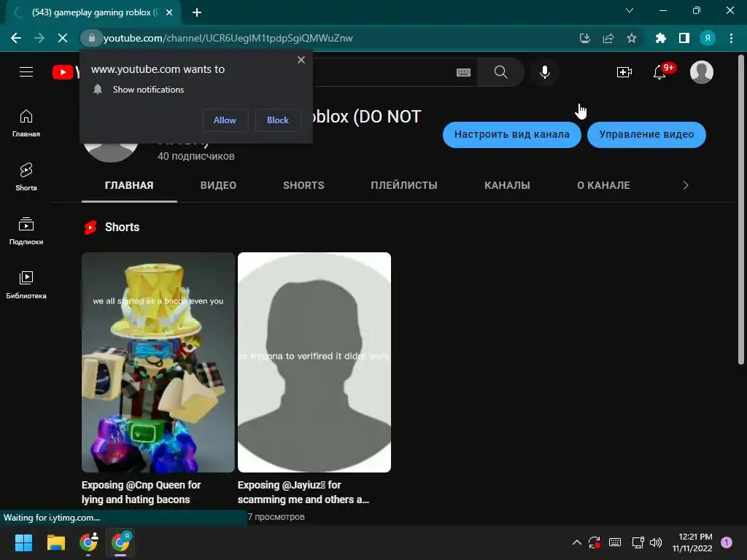Open the notification center badge
Image resolution: width=747 pixels, height=560 pixels.
point(727,542)
